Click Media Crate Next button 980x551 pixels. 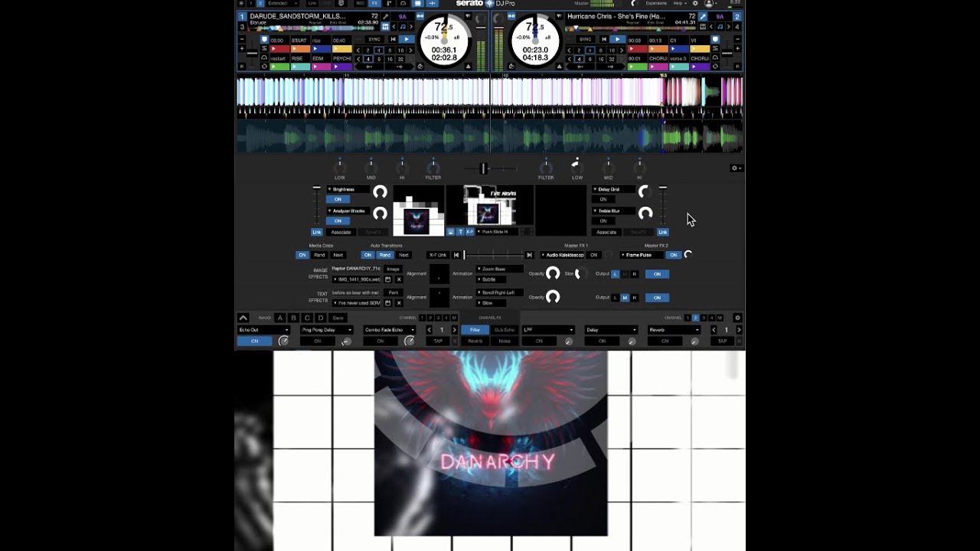click(x=338, y=255)
